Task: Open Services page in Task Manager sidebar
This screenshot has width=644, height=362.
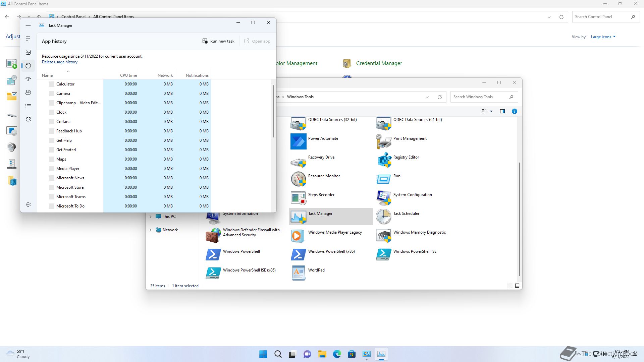Action: point(28,119)
